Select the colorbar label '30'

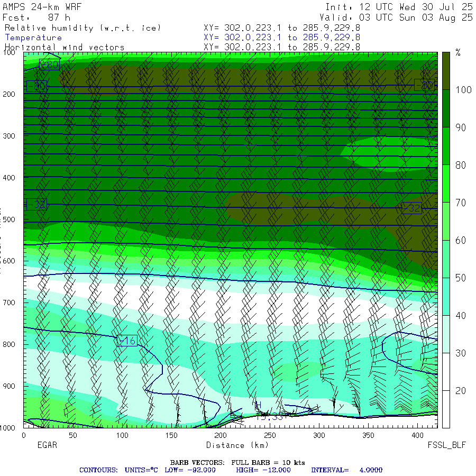pyautogui.click(x=461, y=353)
